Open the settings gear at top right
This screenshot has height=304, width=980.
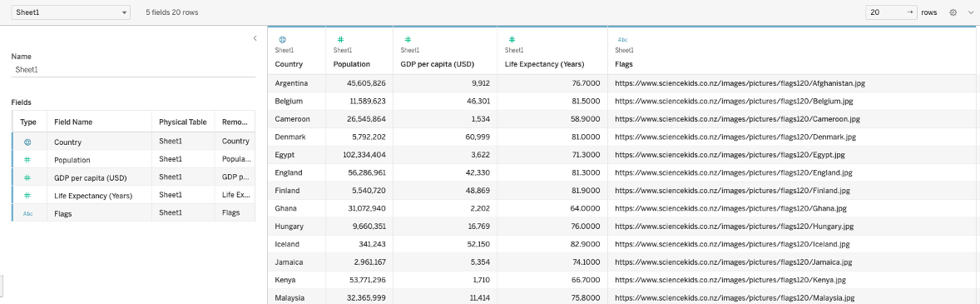[x=953, y=12]
